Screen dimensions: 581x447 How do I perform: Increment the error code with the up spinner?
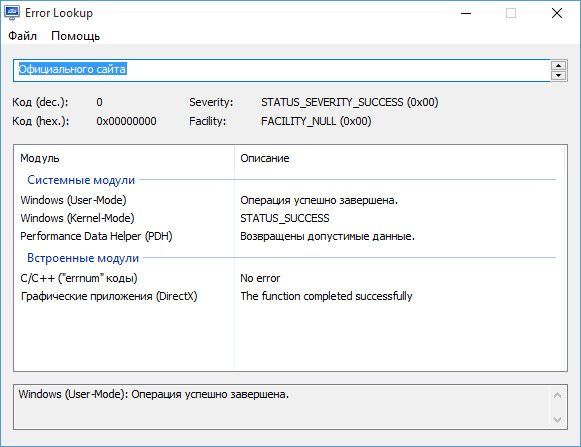558,65
